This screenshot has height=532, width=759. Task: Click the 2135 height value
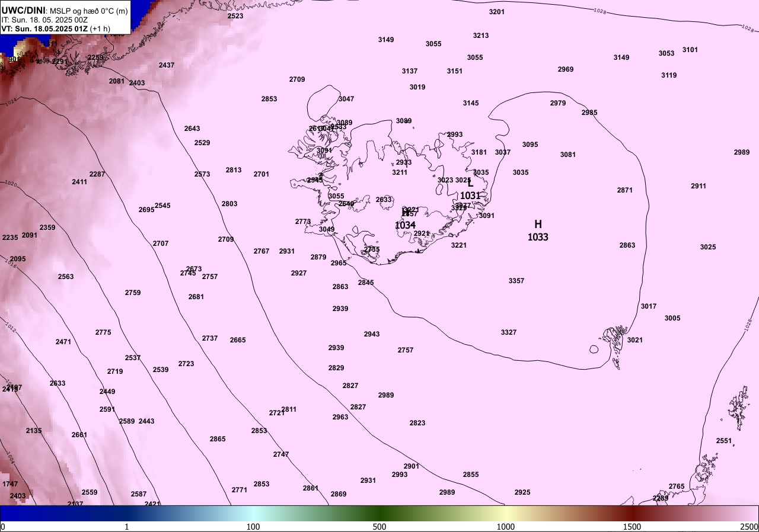coord(34,431)
